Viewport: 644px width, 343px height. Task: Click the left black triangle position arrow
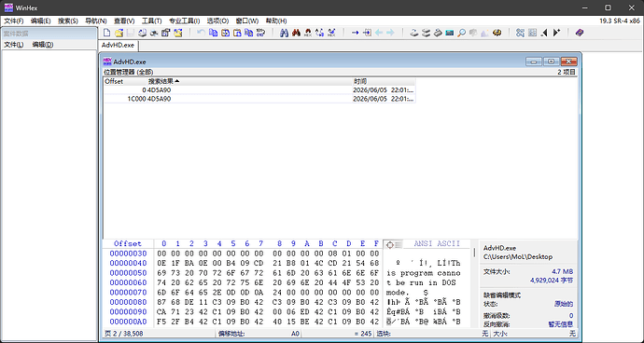click(x=544, y=33)
